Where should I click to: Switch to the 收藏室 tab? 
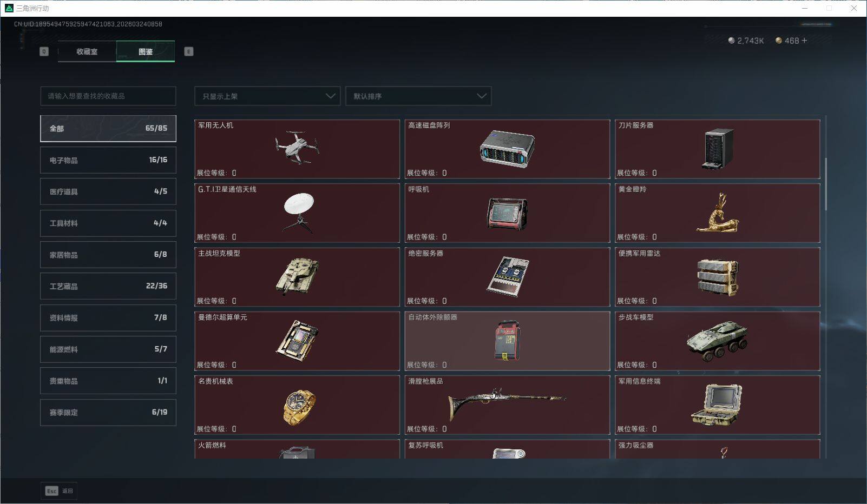(x=87, y=51)
